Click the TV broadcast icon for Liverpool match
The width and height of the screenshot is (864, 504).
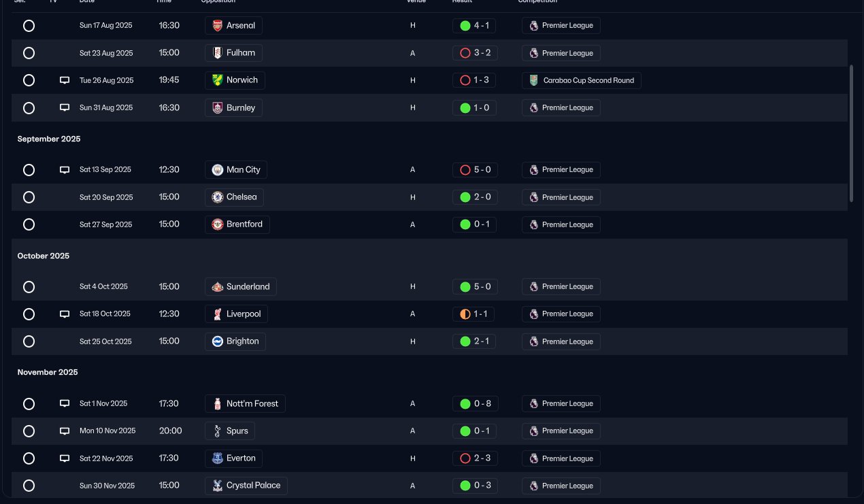65,314
